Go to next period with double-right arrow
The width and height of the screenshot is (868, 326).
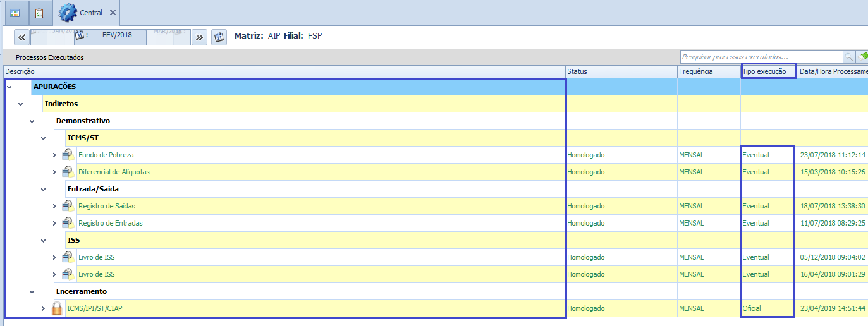[x=199, y=37]
